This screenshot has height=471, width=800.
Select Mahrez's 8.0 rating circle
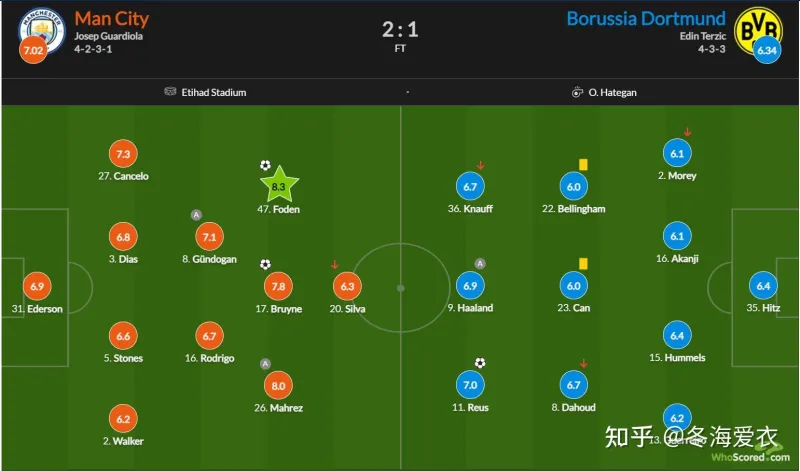click(279, 386)
